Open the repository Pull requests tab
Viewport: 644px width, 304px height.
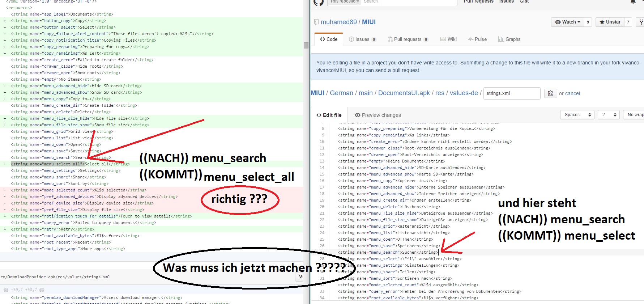pos(408,39)
